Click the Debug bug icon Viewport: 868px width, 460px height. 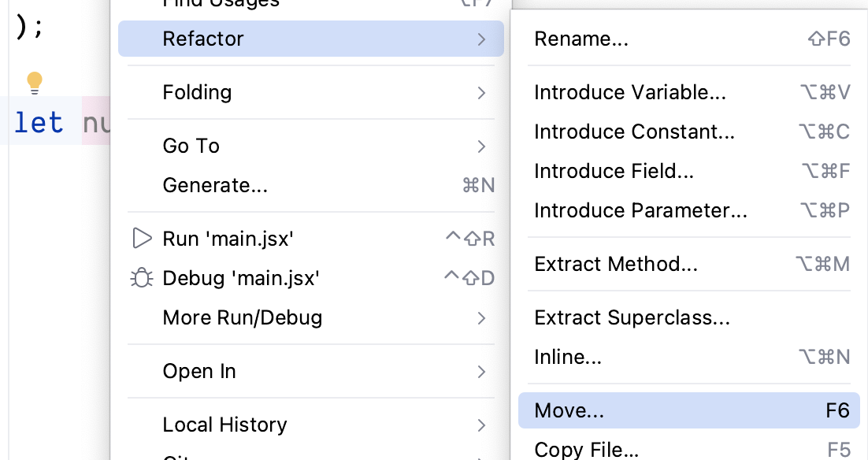point(142,278)
